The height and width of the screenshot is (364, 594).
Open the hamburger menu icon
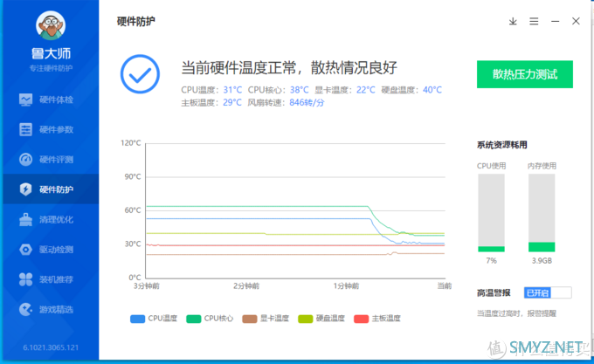[534, 21]
